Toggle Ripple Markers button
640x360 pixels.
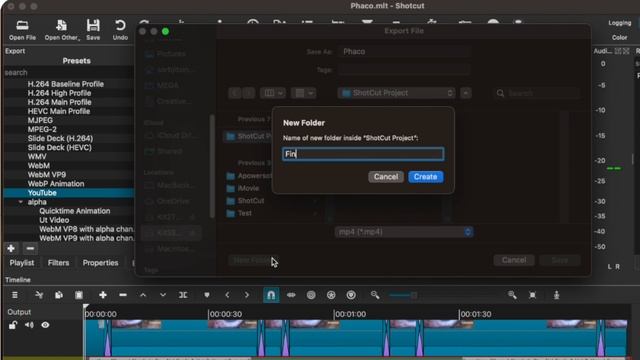[x=351, y=295]
